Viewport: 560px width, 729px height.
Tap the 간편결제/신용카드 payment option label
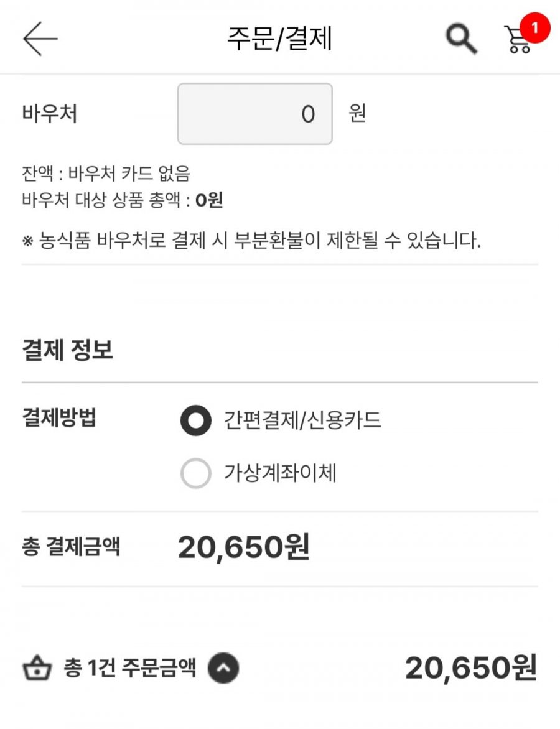pyautogui.click(x=302, y=421)
